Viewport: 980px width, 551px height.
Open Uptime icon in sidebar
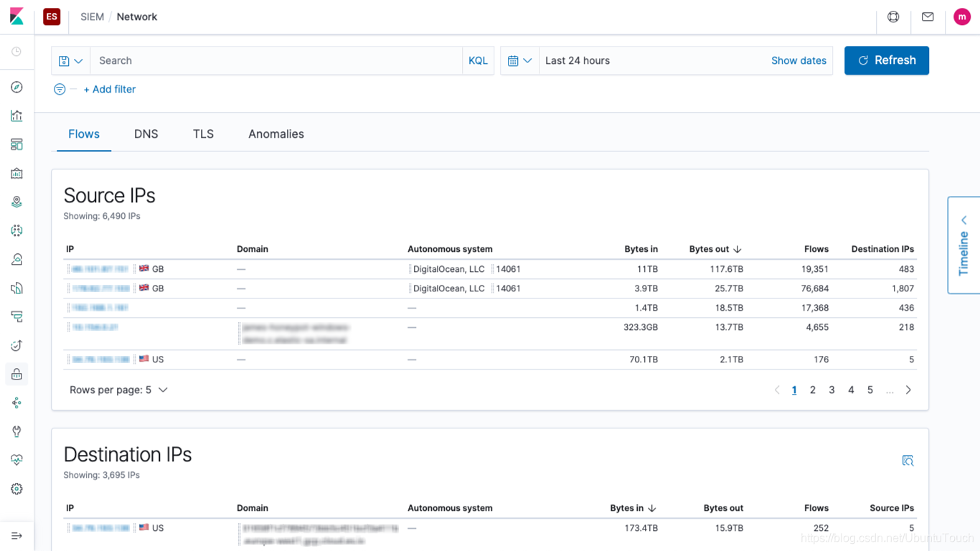coord(17,345)
